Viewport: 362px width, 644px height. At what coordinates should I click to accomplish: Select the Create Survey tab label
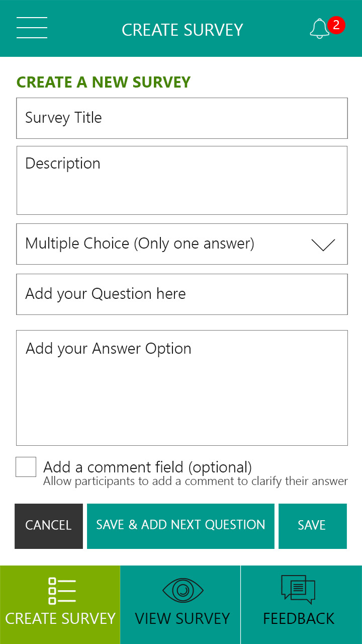[60, 618]
